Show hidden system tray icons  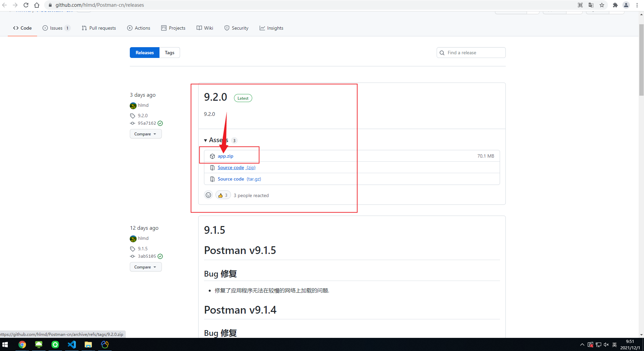pyautogui.click(x=582, y=345)
